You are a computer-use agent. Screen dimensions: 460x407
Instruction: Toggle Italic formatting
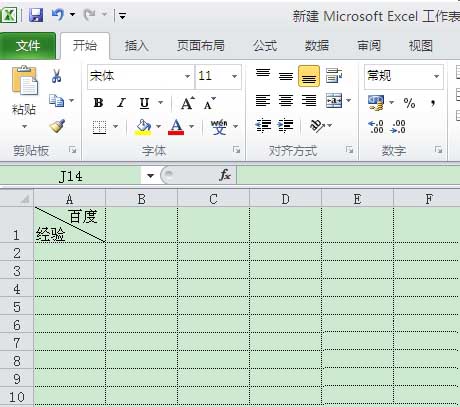121,103
